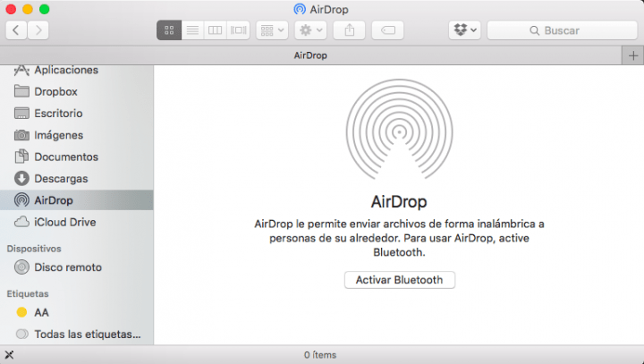
Task: Click the Etiquetas section header
Action: coord(28,293)
